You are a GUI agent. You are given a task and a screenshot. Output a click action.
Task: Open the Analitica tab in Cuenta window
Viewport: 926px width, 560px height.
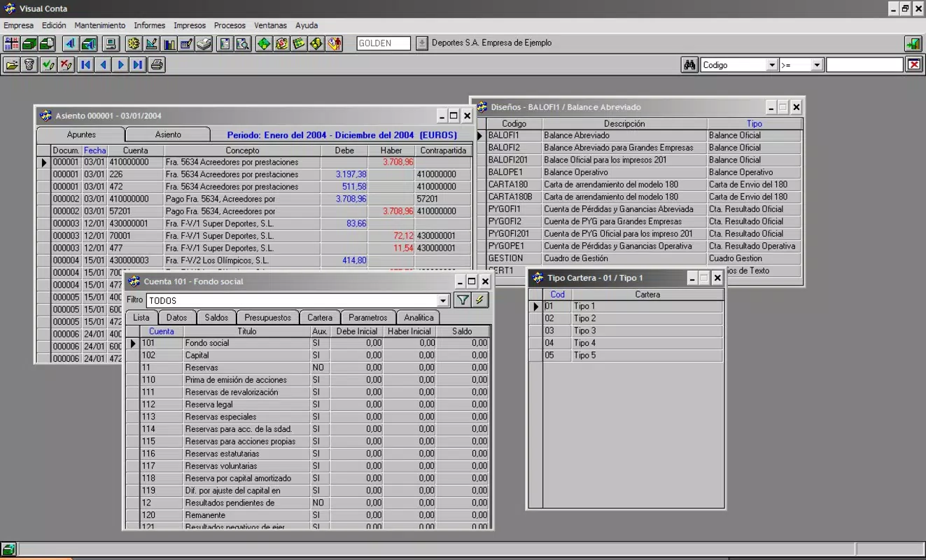[x=419, y=318]
